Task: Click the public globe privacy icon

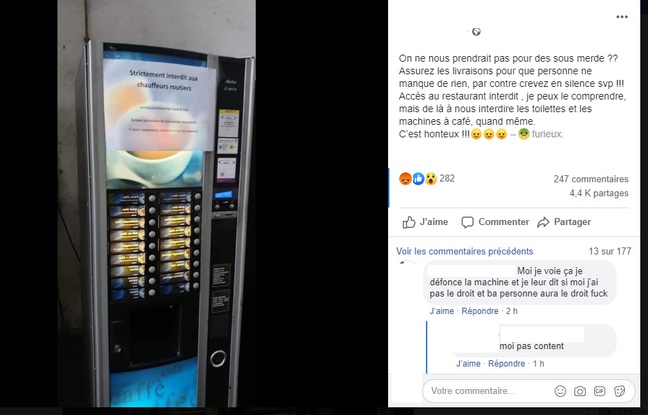Action: click(476, 32)
